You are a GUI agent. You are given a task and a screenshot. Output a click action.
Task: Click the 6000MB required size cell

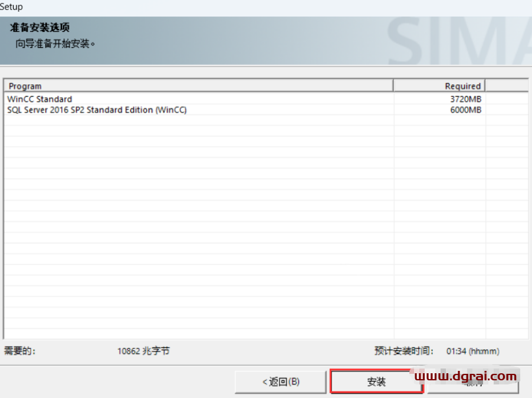point(465,110)
